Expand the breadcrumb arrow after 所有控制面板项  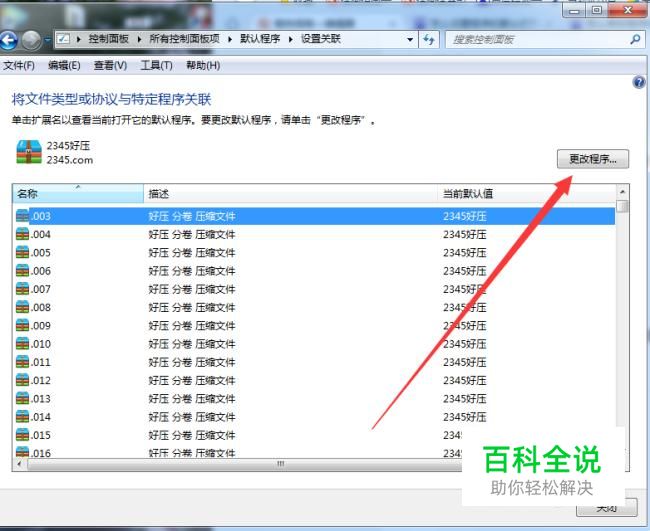pos(230,39)
